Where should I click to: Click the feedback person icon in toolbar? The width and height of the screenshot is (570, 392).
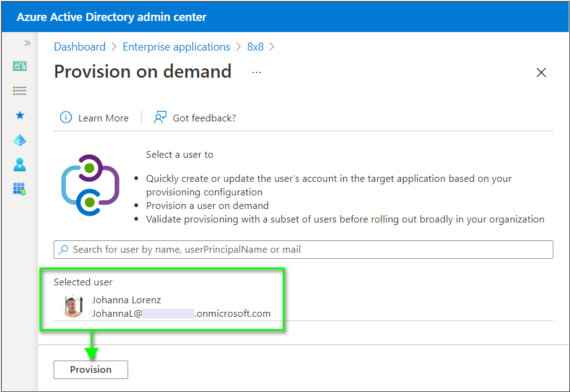pyautogui.click(x=160, y=118)
